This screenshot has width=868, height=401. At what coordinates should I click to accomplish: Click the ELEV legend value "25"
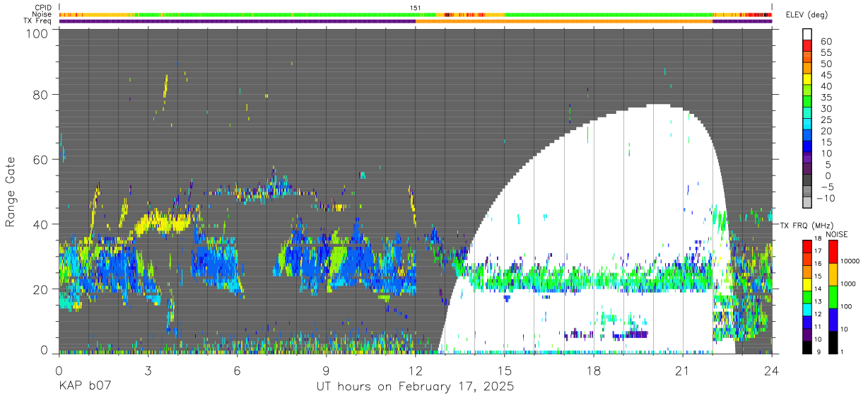pos(826,120)
